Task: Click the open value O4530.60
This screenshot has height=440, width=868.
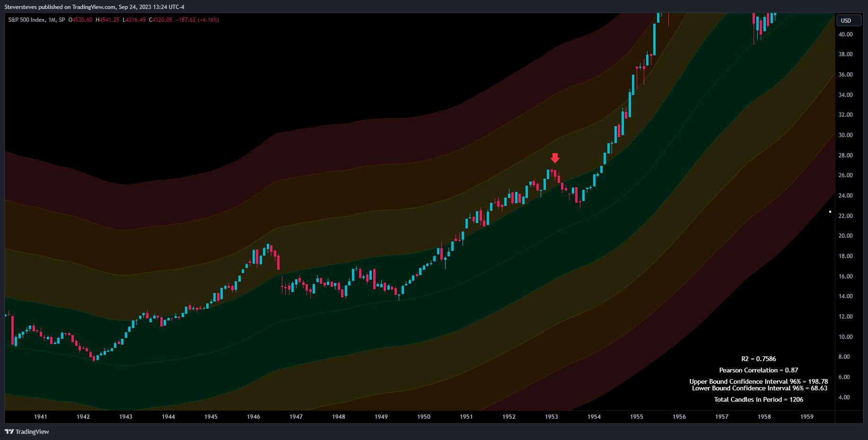Action: coord(80,20)
